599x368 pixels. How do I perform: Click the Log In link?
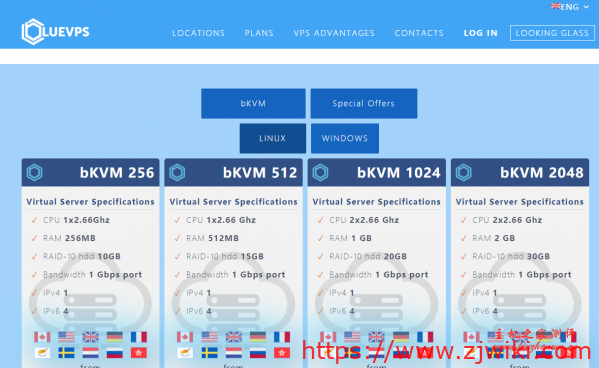point(481,33)
